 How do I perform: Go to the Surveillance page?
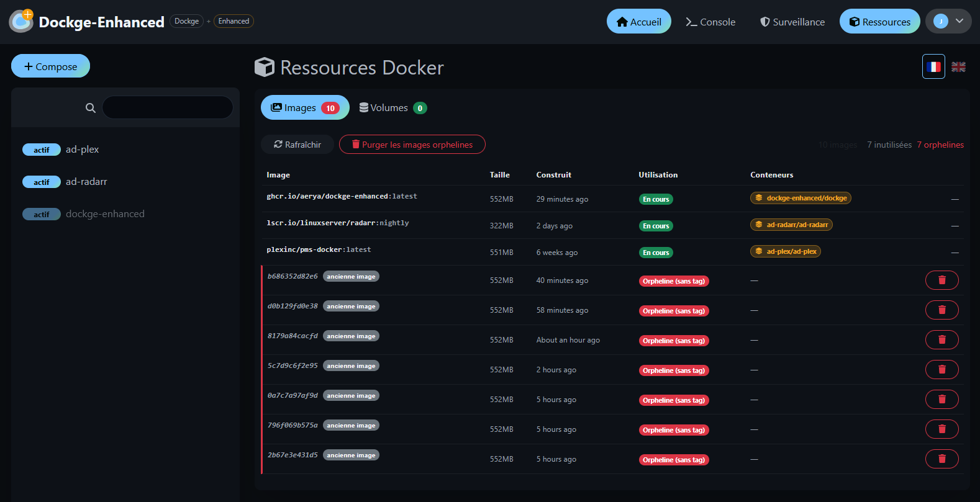[792, 22]
